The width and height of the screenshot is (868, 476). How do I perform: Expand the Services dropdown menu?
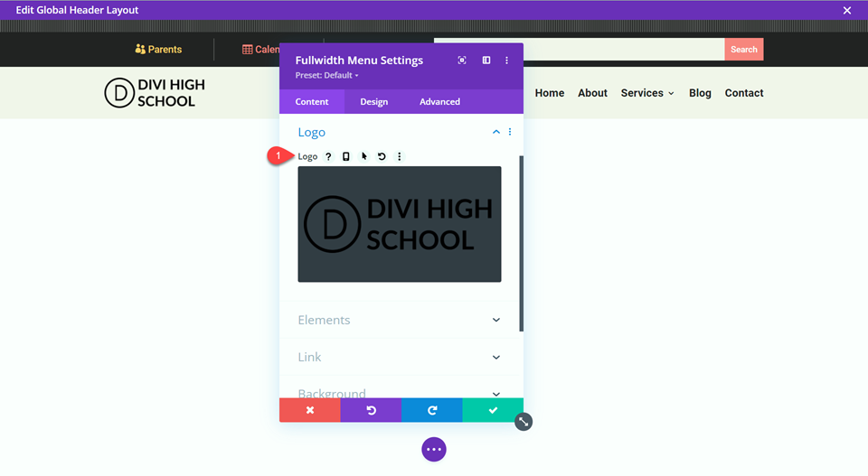pos(647,93)
